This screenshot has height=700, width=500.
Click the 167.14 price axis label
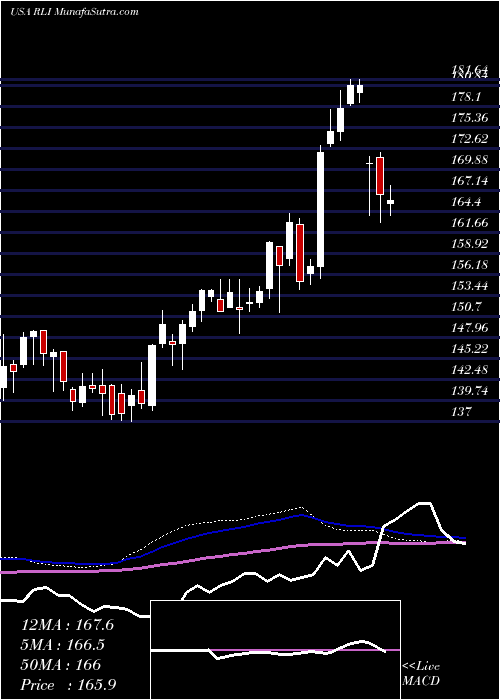click(469, 181)
